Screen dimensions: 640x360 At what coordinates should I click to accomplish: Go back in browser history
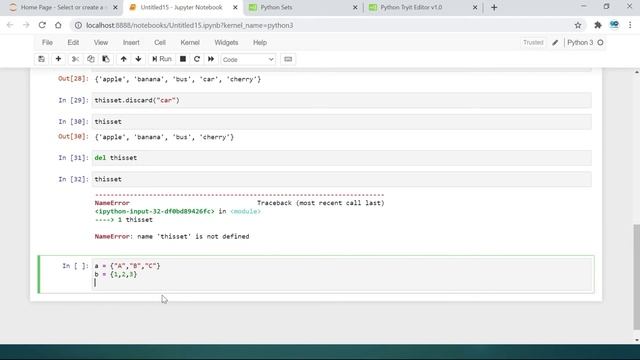pyautogui.click(x=10, y=25)
